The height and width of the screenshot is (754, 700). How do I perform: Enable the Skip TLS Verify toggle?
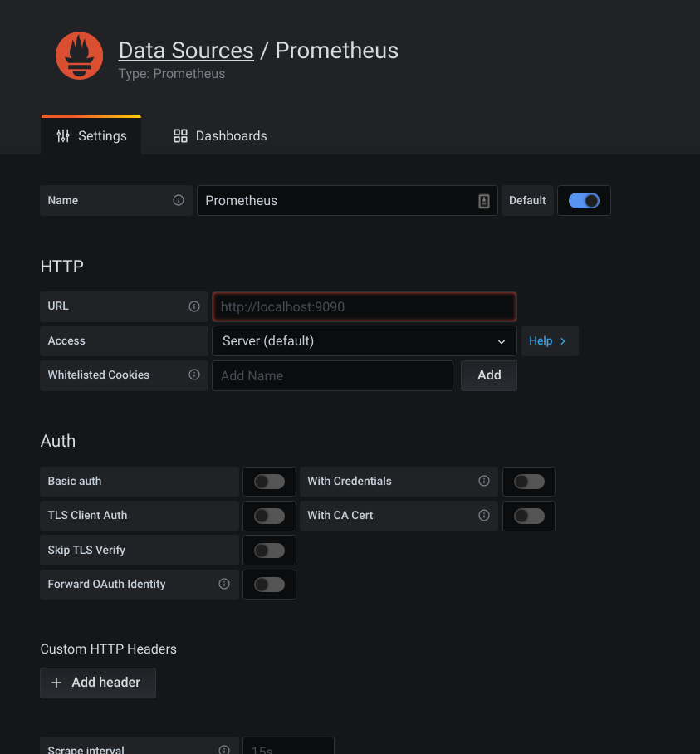269,550
